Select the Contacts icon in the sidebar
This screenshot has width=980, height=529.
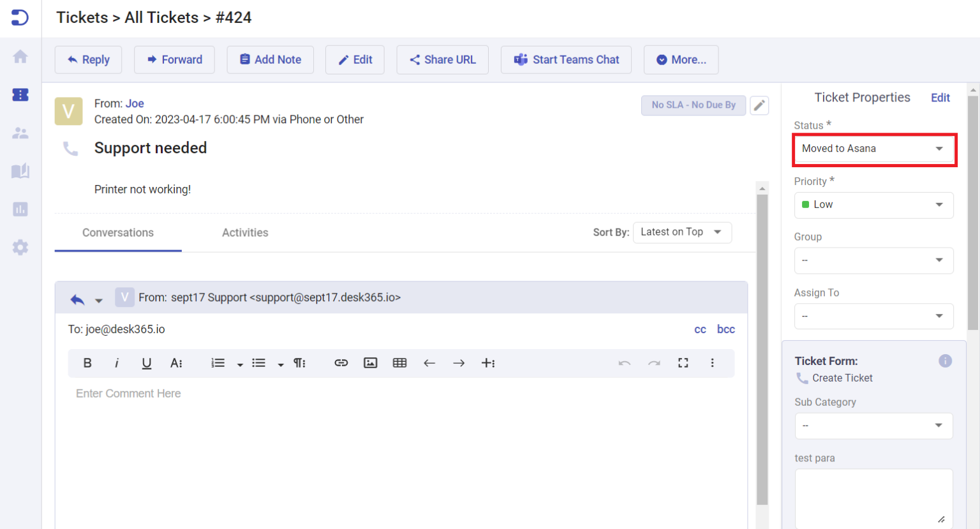(x=20, y=133)
